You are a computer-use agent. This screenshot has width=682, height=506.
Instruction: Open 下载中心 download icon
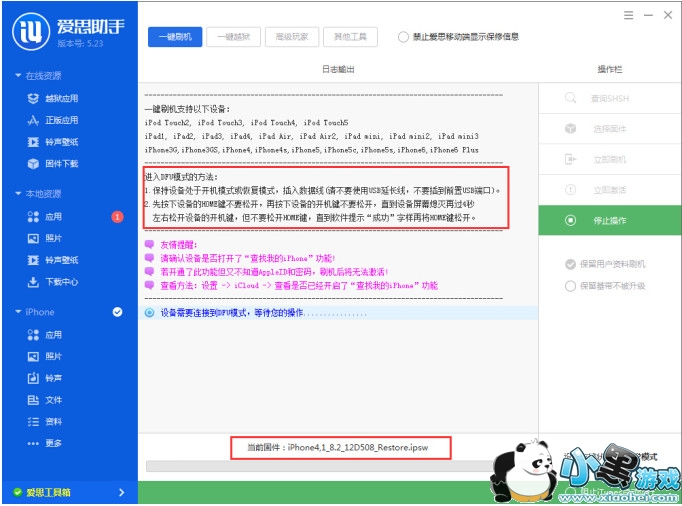tap(33, 282)
